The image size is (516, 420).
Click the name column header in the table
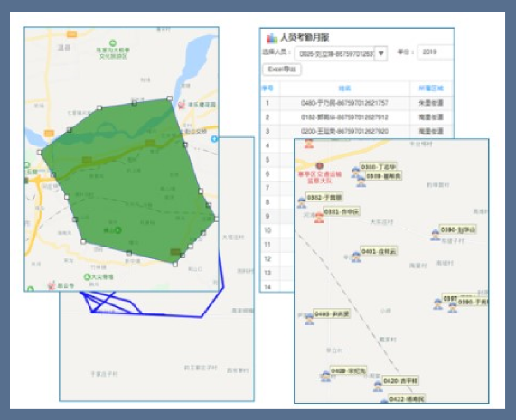pyautogui.click(x=344, y=89)
